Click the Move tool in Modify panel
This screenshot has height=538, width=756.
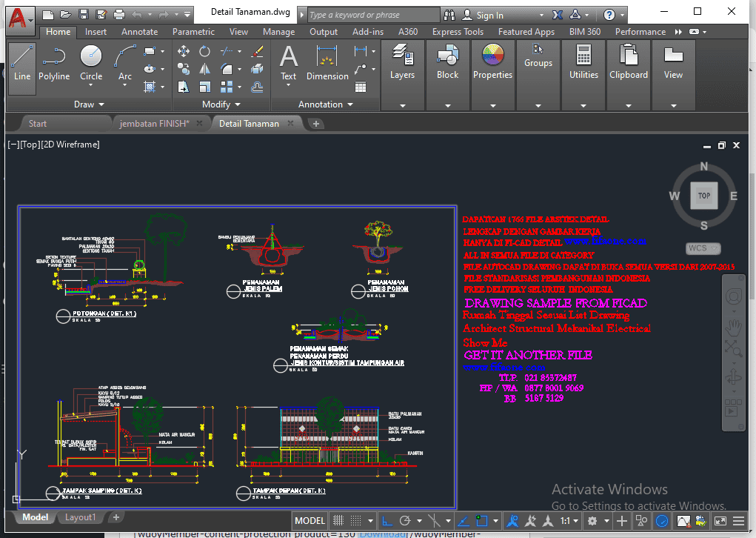point(184,51)
